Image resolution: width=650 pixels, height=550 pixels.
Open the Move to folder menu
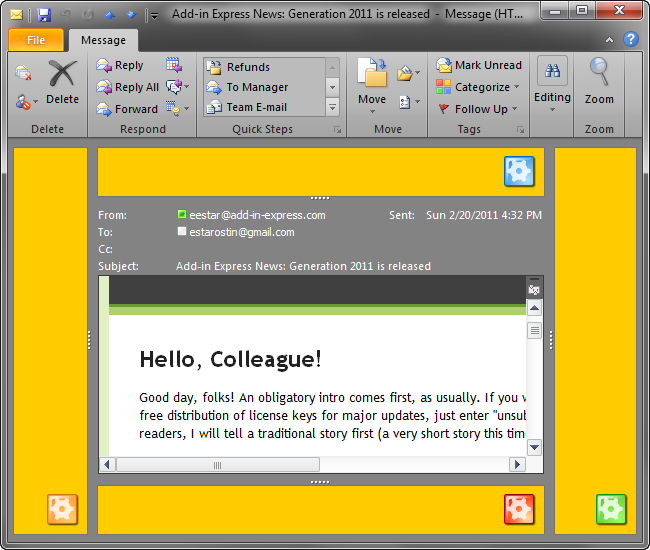[x=372, y=86]
